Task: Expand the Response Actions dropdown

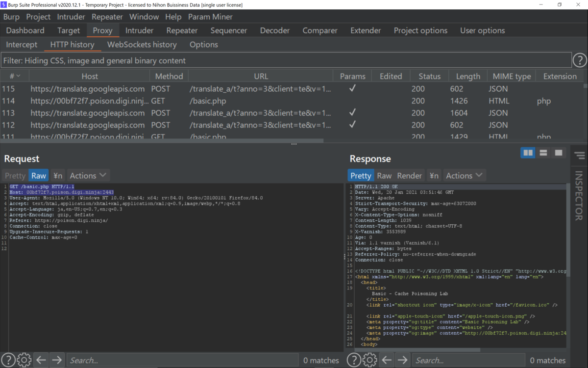Action: tap(464, 176)
